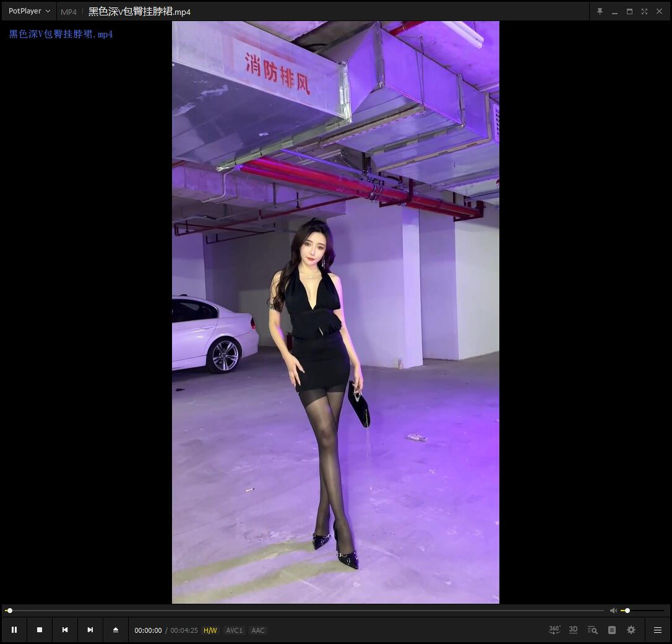Open the PotPlayer main menu dropdown
Screen dimensions: 672x644
click(29, 11)
